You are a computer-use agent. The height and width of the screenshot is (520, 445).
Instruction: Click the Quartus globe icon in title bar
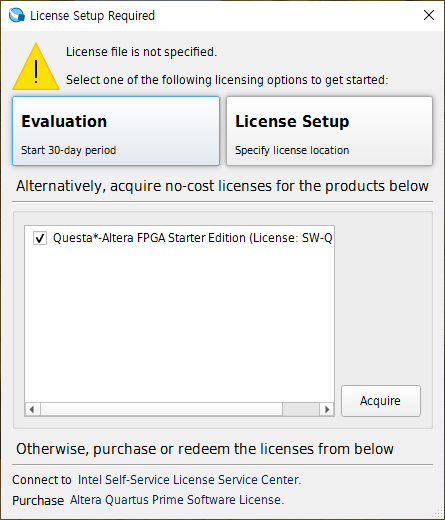coord(16,15)
